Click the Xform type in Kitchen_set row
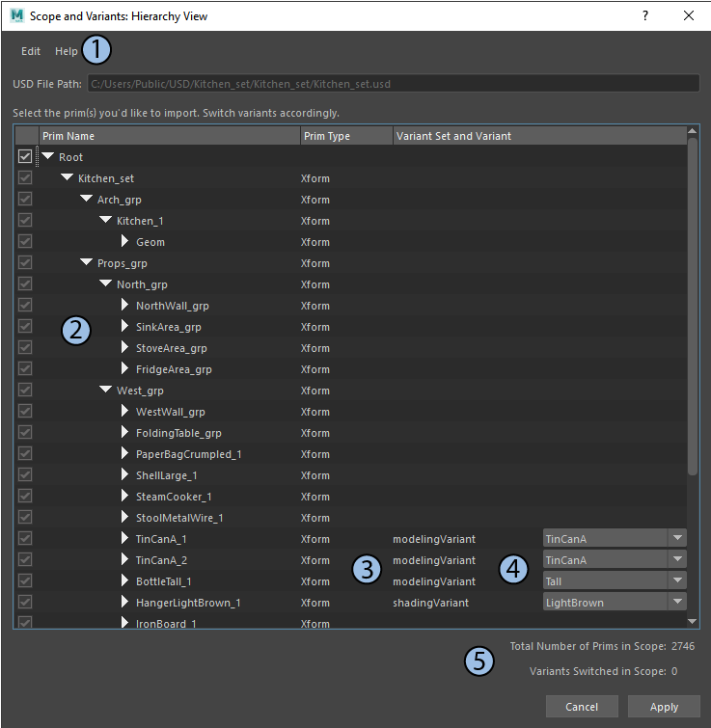Viewport: 711px width, 728px height. point(314,178)
